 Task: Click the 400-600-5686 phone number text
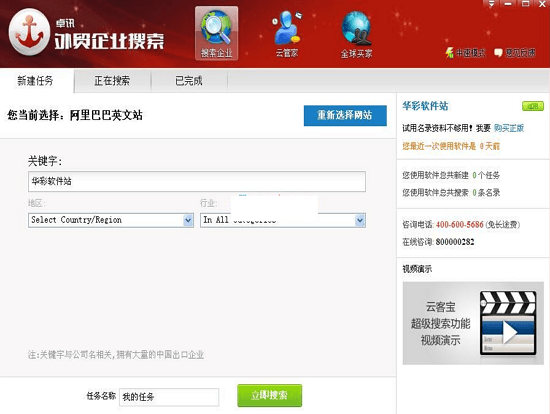pos(460,225)
